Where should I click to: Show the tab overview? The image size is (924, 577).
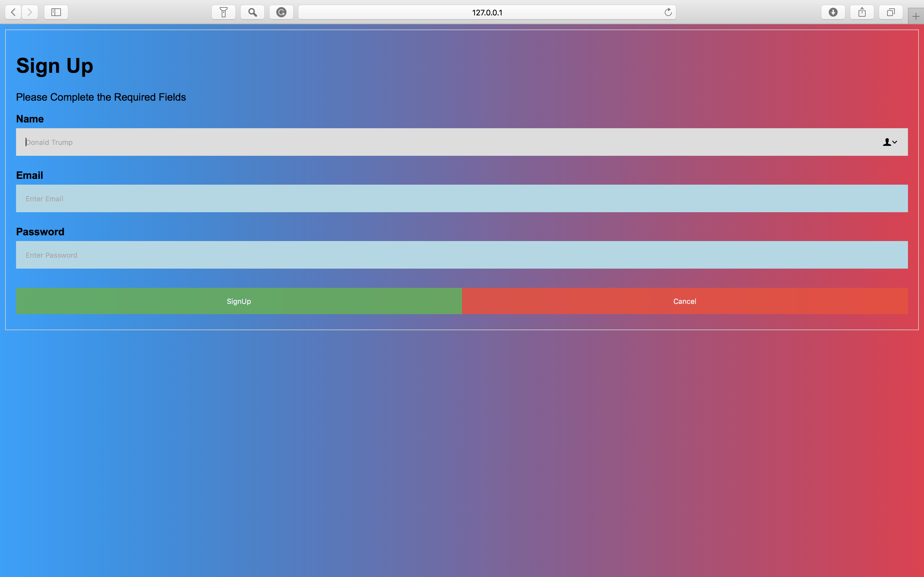891,12
